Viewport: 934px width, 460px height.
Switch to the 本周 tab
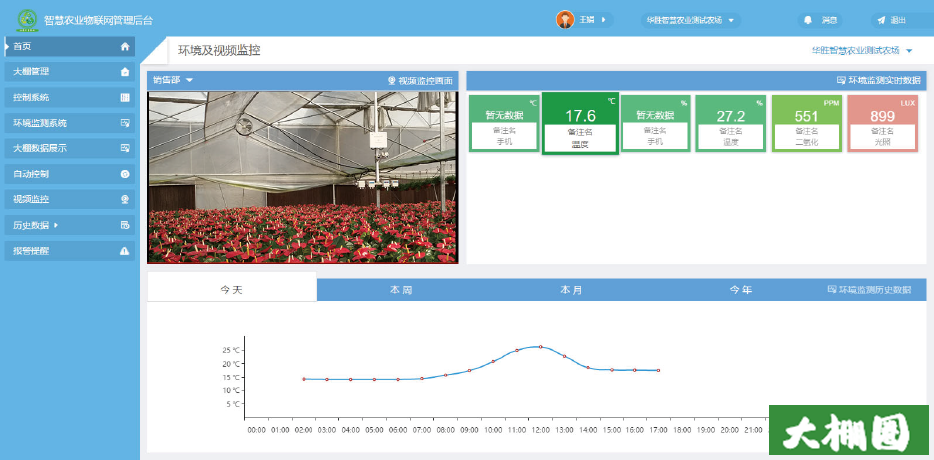tap(401, 290)
